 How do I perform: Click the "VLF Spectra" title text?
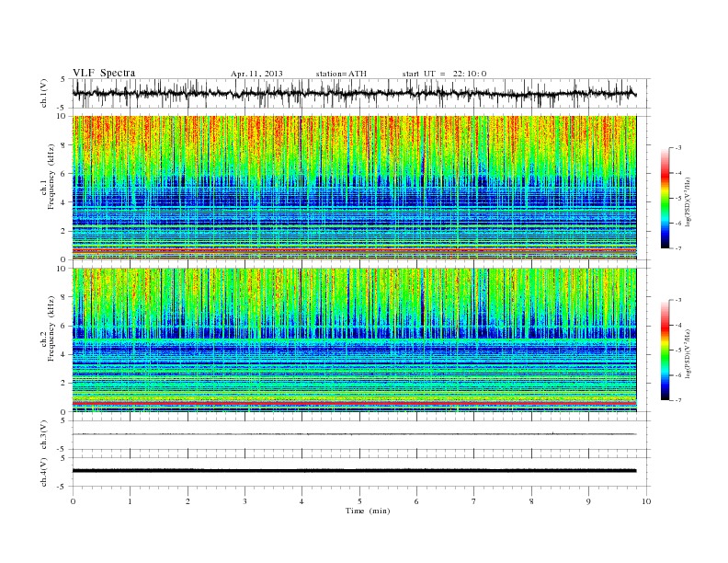coord(104,73)
